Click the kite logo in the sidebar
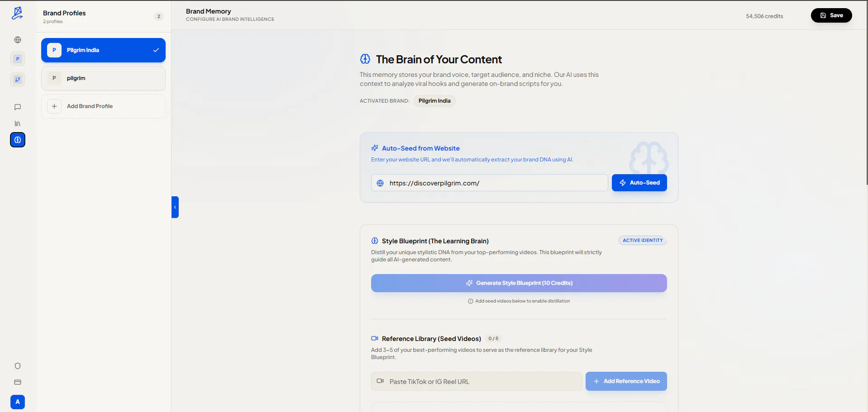Viewport: 868px width, 412px height. pos(17,13)
